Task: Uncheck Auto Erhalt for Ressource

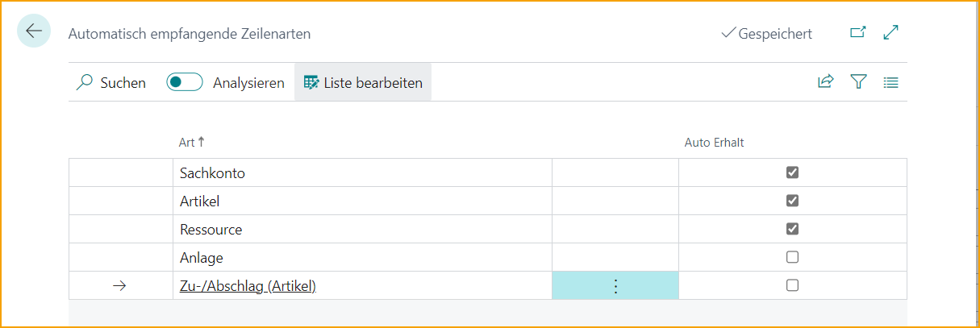Action: click(792, 229)
